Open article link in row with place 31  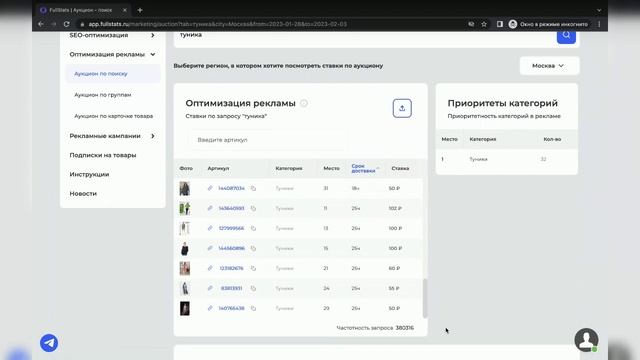[231, 188]
